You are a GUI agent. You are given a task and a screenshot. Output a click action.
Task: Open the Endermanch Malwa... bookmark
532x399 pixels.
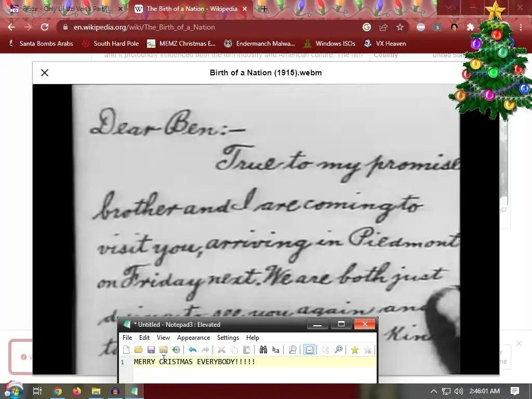pyautogui.click(x=260, y=44)
